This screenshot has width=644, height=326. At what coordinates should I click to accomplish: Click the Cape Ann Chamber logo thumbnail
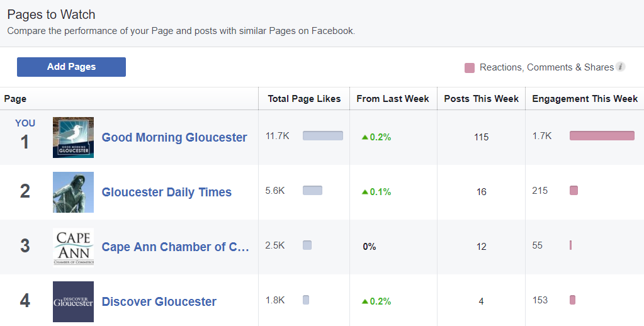click(x=73, y=247)
